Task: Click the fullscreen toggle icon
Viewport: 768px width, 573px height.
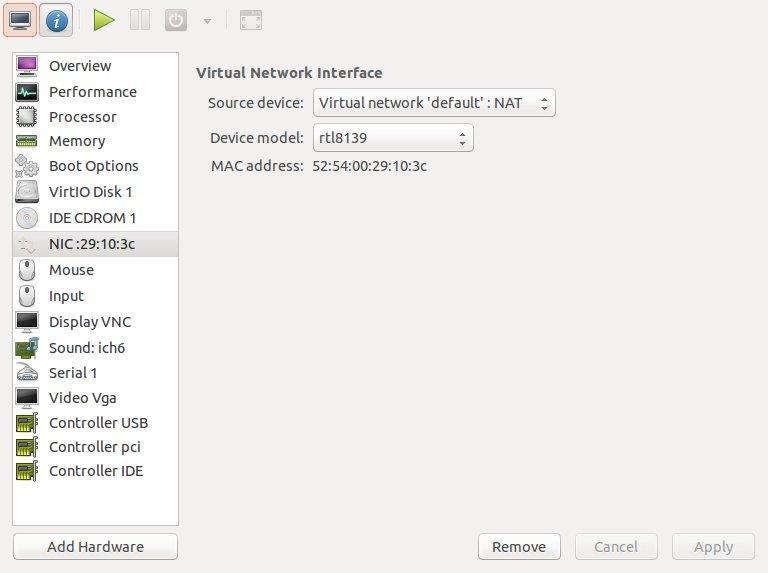Action: click(251, 21)
